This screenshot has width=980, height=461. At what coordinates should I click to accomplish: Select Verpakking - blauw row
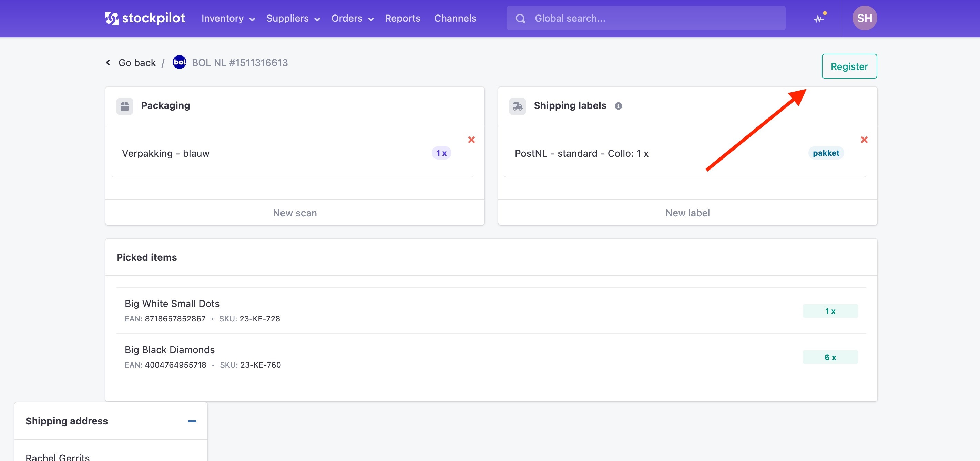(x=292, y=153)
